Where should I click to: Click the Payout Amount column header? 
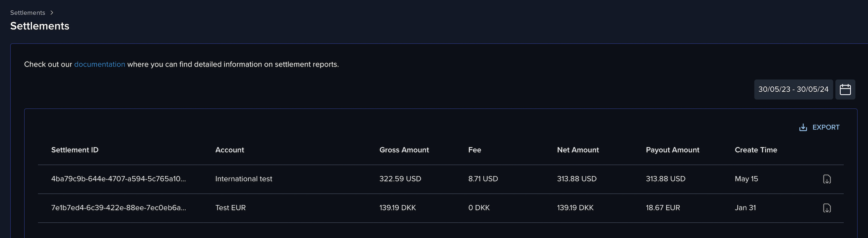(672, 150)
